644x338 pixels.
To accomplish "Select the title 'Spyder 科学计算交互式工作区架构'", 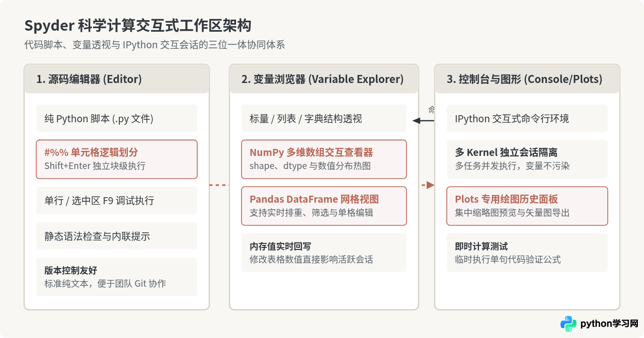I will pos(138,25).
